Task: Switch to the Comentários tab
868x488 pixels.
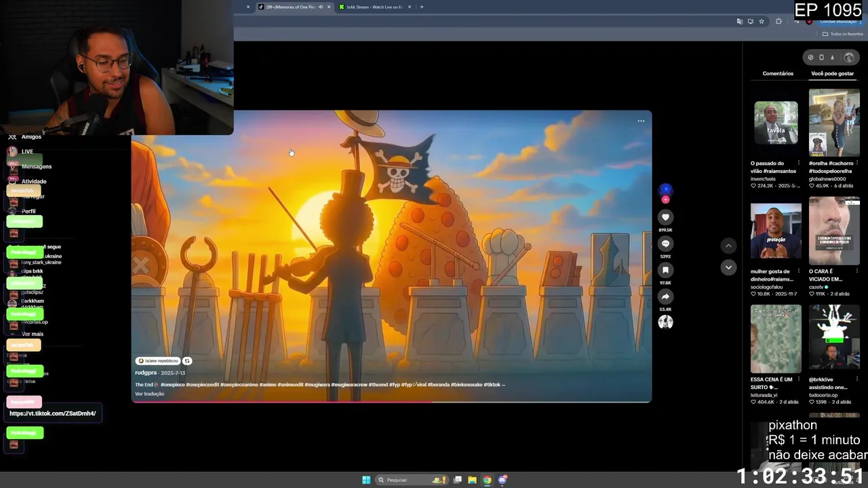Action: coord(778,73)
